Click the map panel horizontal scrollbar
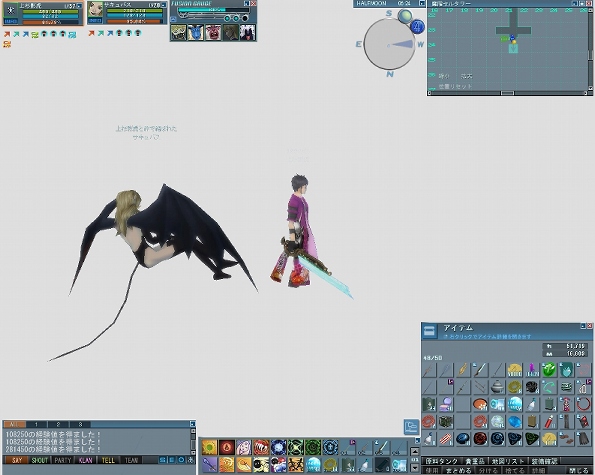This screenshot has height=475, width=595. pos(507,93)
